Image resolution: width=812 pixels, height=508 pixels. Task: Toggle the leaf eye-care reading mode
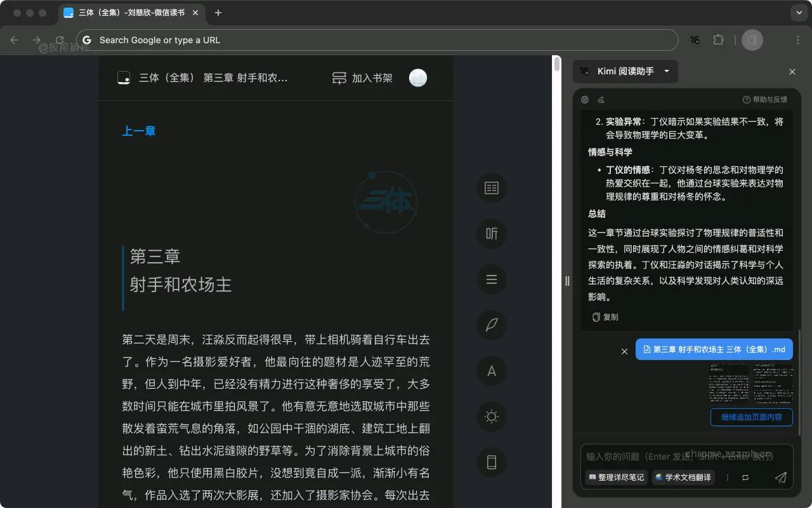pos(492,325)
